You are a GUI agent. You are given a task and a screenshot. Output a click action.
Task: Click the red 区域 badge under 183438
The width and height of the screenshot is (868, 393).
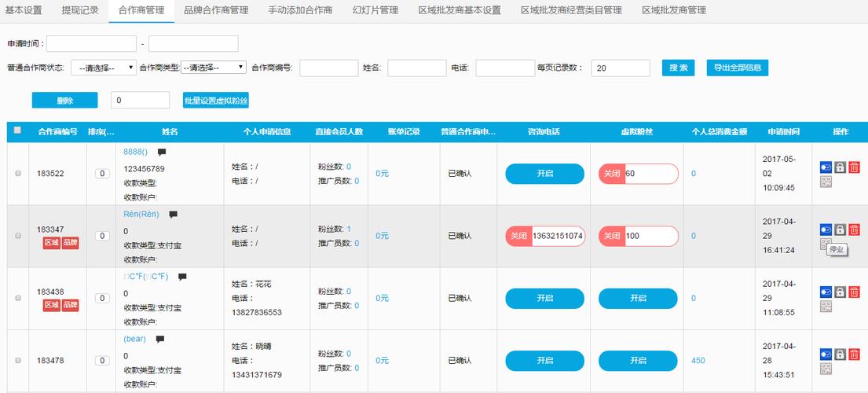point(52,305)
